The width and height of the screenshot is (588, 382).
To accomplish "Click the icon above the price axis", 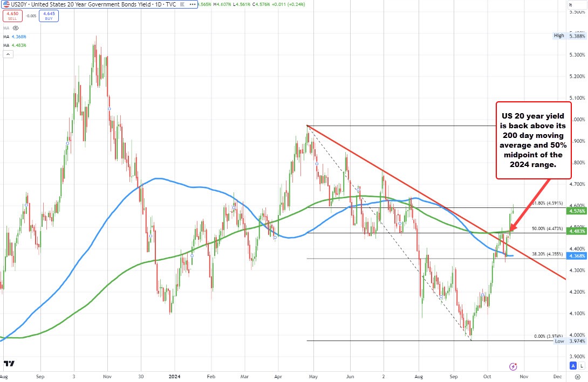I will (571, 5).
